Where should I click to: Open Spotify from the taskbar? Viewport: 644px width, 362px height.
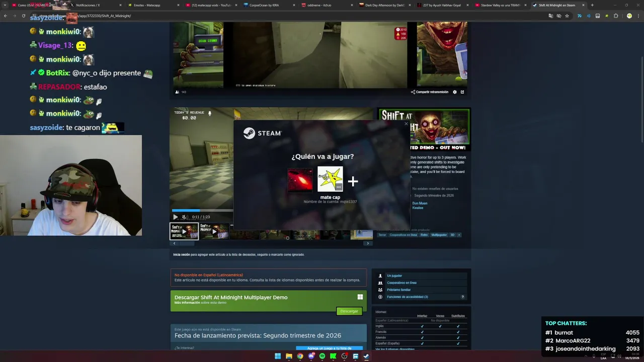pos(322,356)
